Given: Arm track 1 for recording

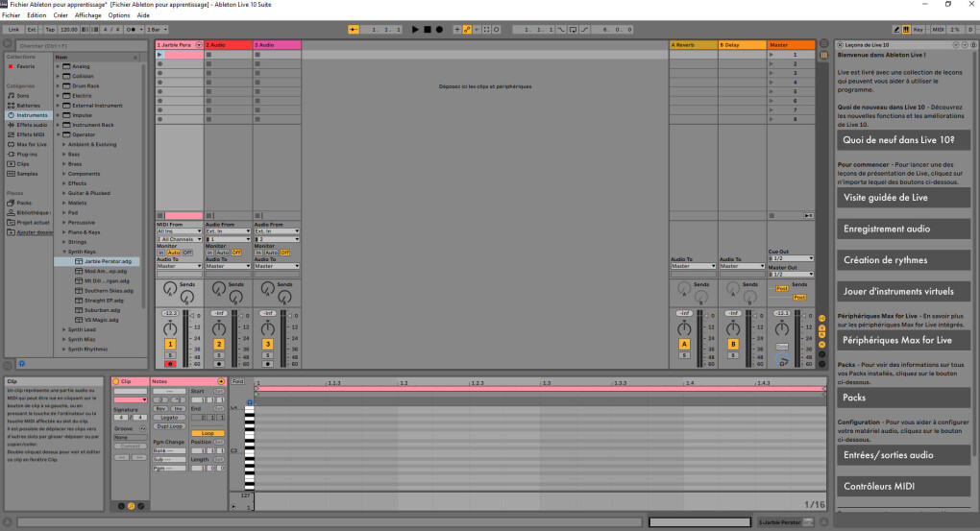Looking at the screenshot, I should (x=170, y=364).
